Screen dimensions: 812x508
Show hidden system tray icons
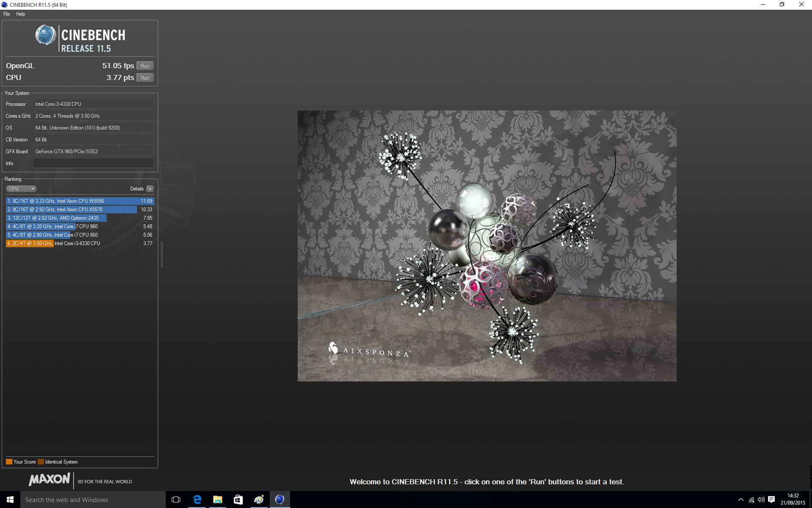point(741,500)
